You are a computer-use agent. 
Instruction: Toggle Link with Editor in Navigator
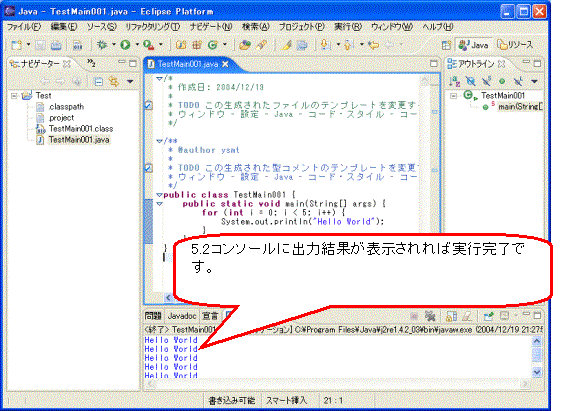point(114,81)
